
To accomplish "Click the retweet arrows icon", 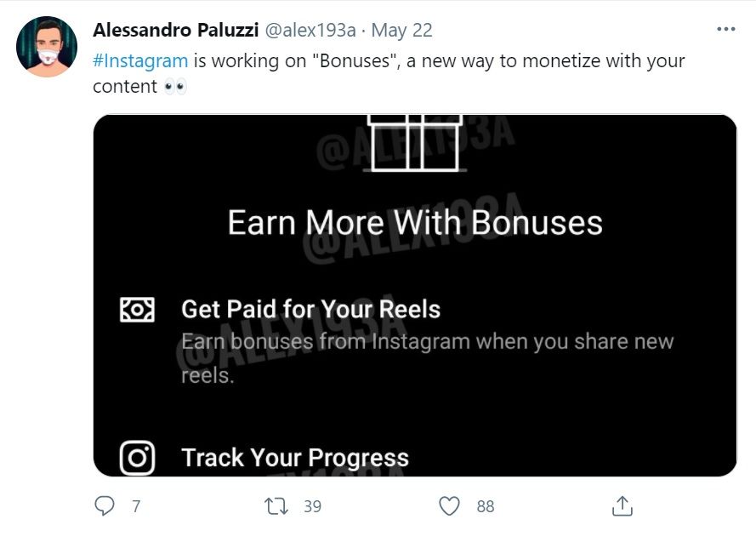I will click(277, 506).
